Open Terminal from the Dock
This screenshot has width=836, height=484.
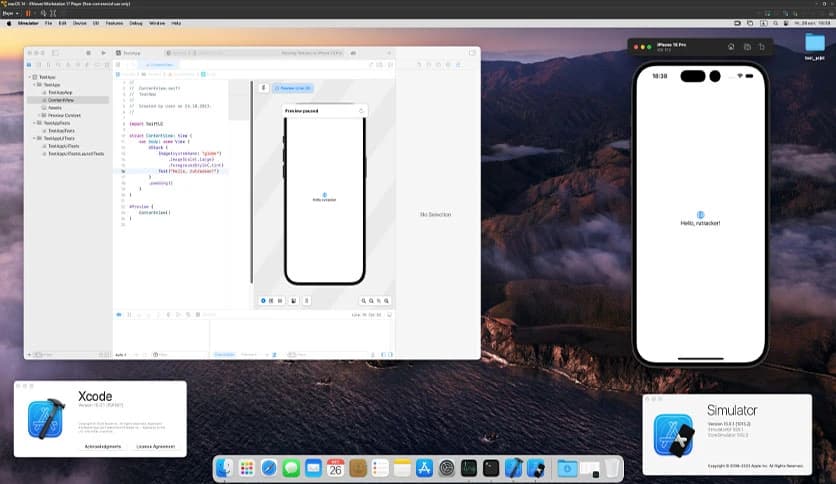pyautogui.click(x=491, y=469)
